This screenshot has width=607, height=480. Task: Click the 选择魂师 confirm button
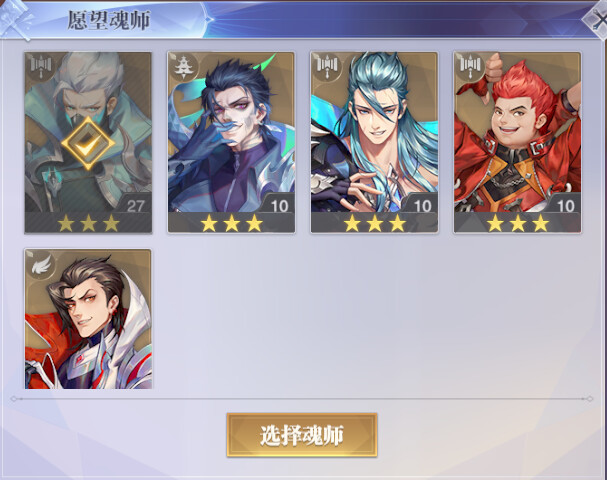302,435
